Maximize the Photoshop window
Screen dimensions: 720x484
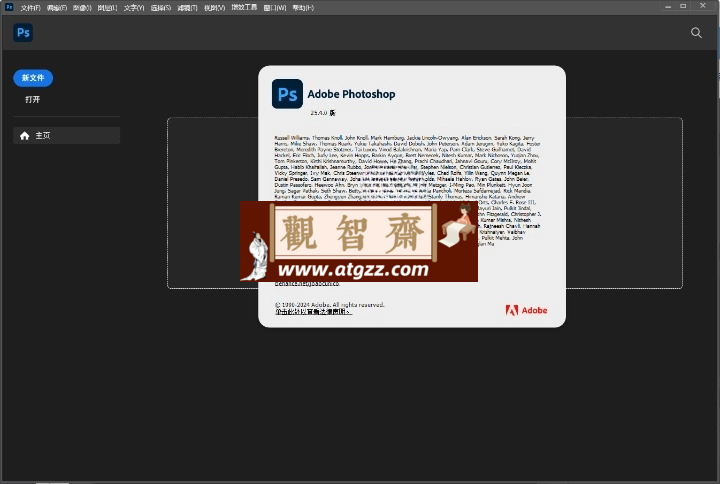pos(683,6)
